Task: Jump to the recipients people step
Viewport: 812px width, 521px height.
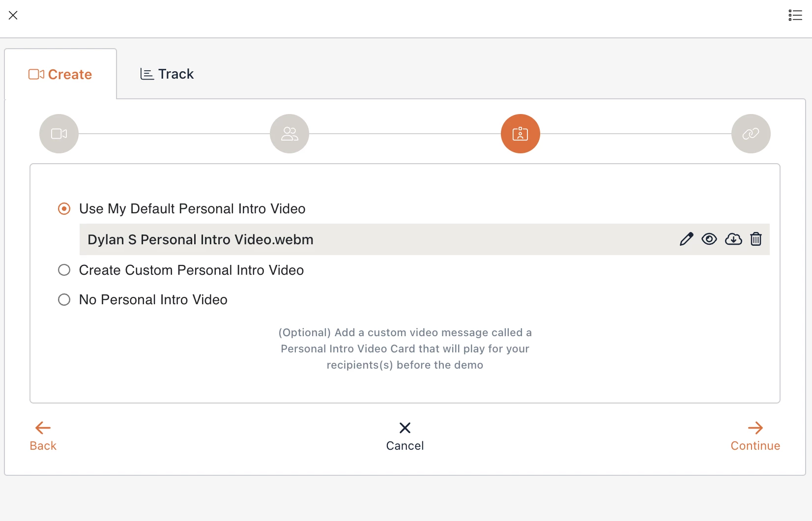Action: click(x=290, y=134)
